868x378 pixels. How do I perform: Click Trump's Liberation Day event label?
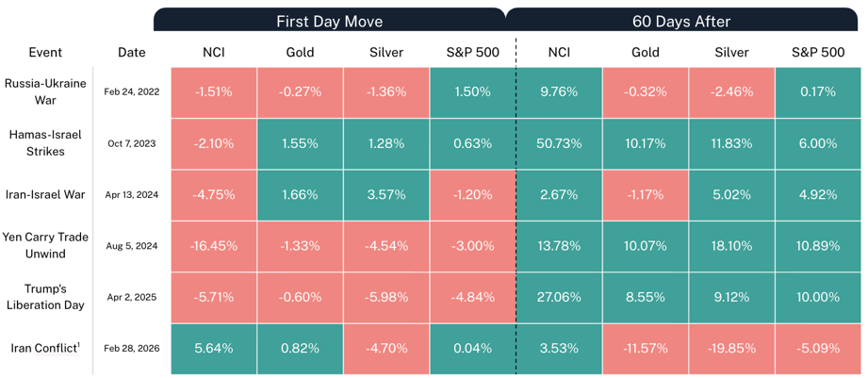click(x=45, y=297)
